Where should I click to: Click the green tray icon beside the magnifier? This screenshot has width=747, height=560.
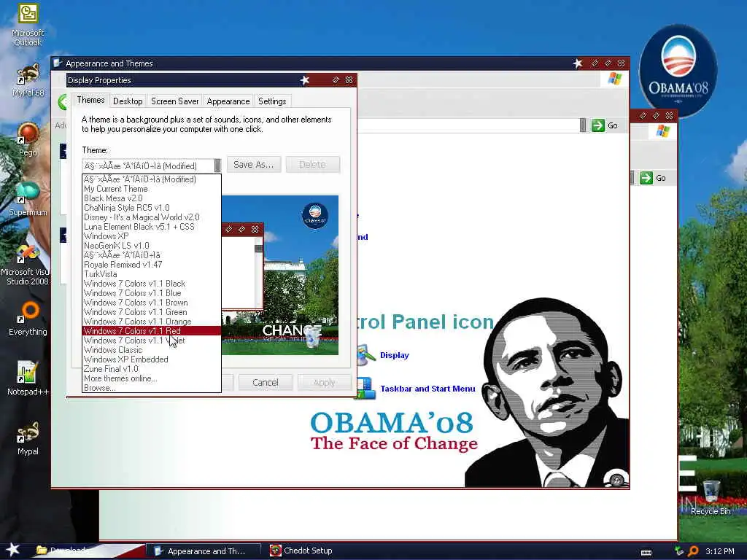pyautogui.click(x=679, y=551)
